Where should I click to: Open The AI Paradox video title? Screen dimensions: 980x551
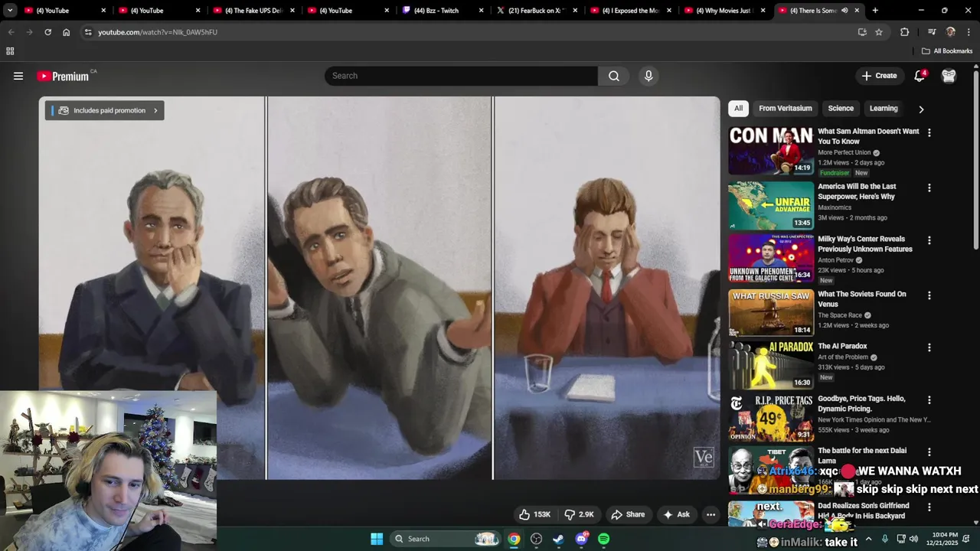(842, 346)
